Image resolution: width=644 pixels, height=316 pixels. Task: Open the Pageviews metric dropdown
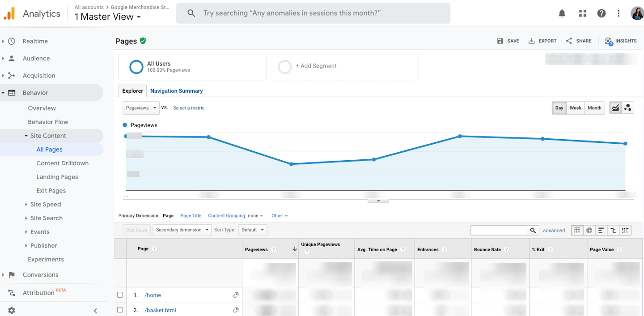click(141, 108)
